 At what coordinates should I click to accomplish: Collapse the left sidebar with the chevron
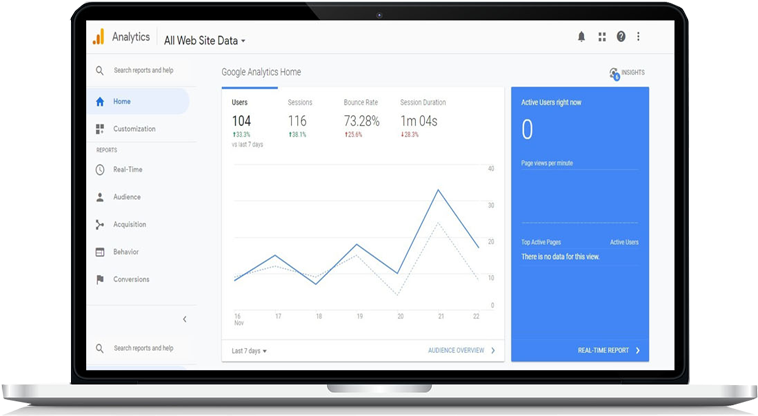click(x=184, y=319)
